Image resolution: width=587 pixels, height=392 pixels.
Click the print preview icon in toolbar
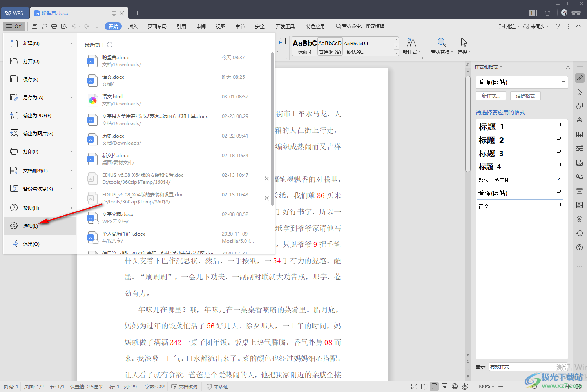coord(64,26)
